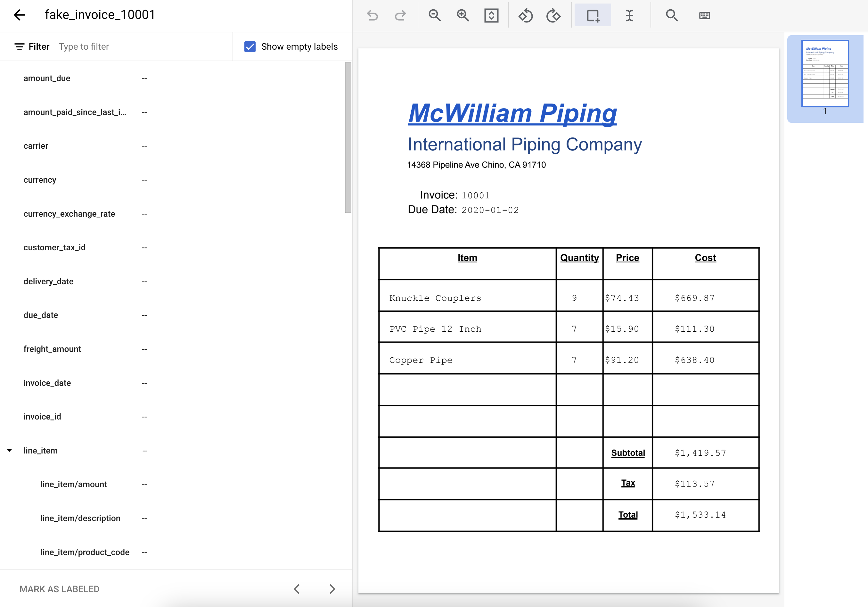
Task: Go to previous document
Action: pyautogui.click(x=297, y=589)
